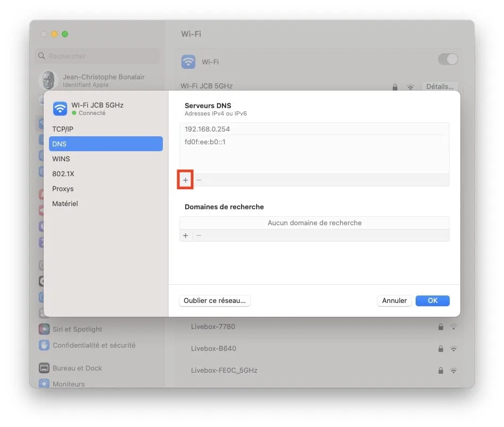
Task: Go to the Proxys tab
Action: tap(106, 188)
